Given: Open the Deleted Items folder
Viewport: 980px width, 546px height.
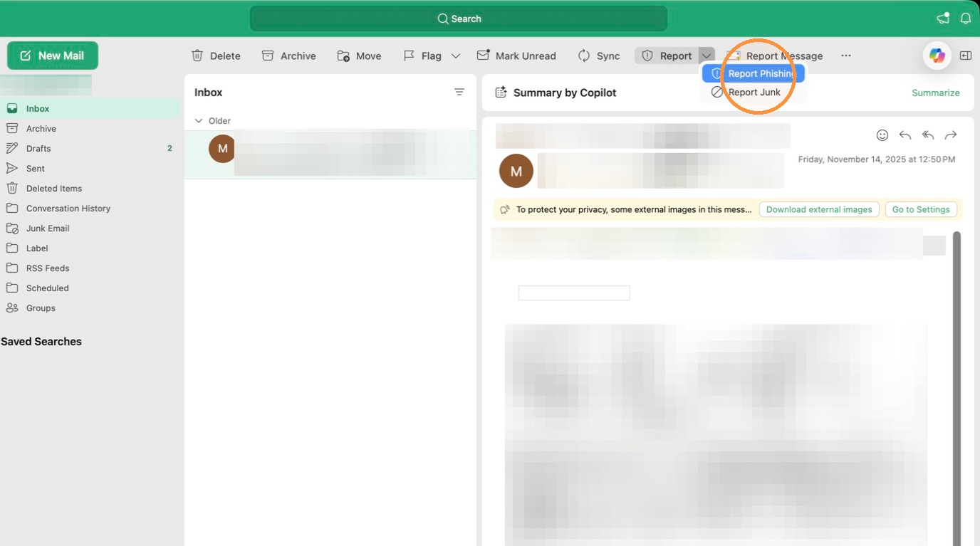Looking at the screenshot, I should pyautogui.click(x=90, y=189).
